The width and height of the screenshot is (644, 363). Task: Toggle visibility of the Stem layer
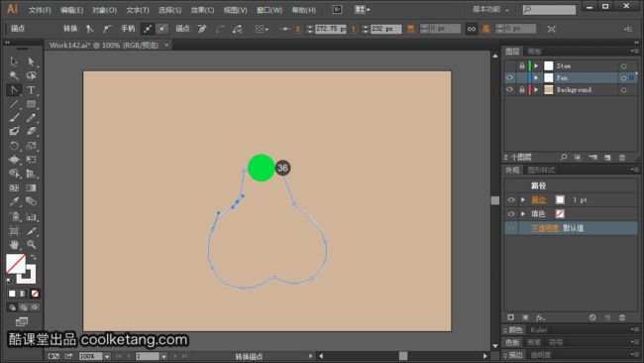click(509, 65)
